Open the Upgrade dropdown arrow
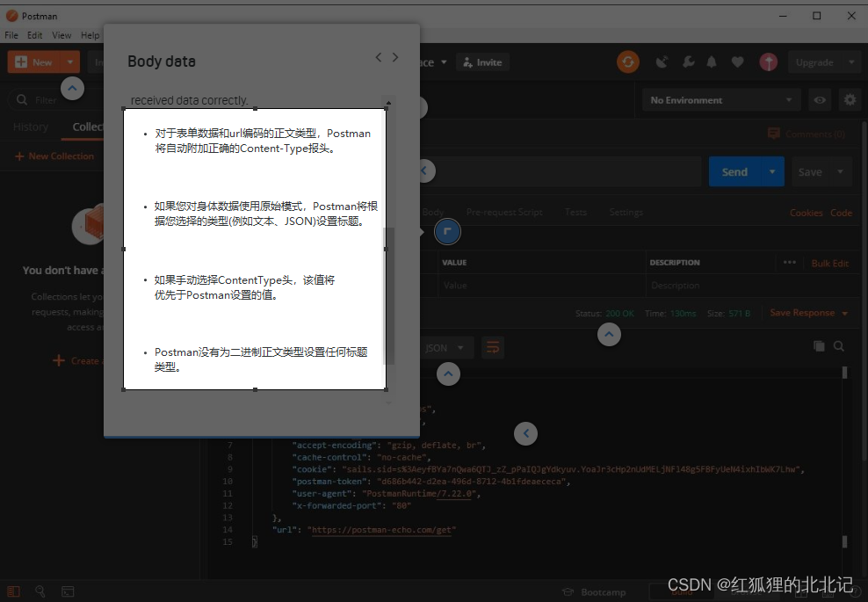 pyautogui.click(x=851, y=62)
